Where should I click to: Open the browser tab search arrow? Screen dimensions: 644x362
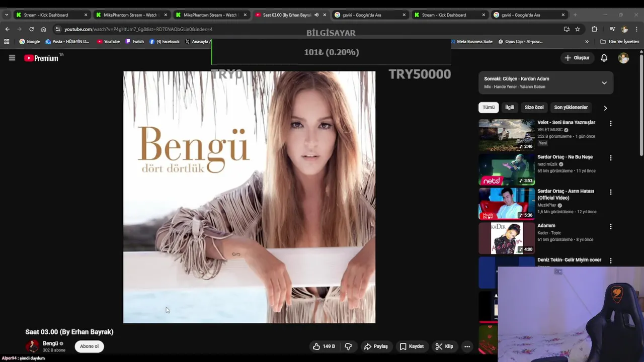tap(6, 15)
